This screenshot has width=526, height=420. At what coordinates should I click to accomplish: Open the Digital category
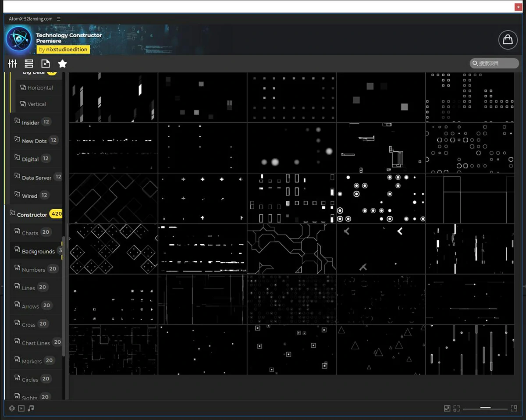tap(36, 159)
